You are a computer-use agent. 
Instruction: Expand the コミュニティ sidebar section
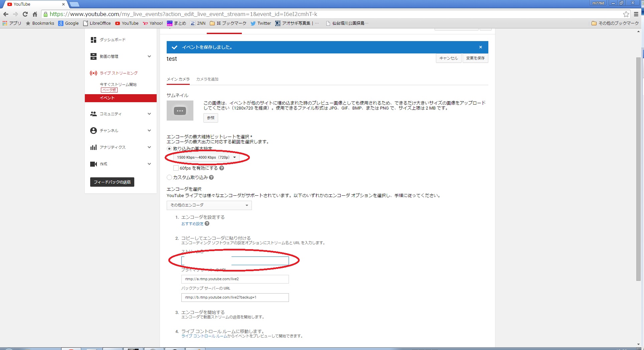149,114
